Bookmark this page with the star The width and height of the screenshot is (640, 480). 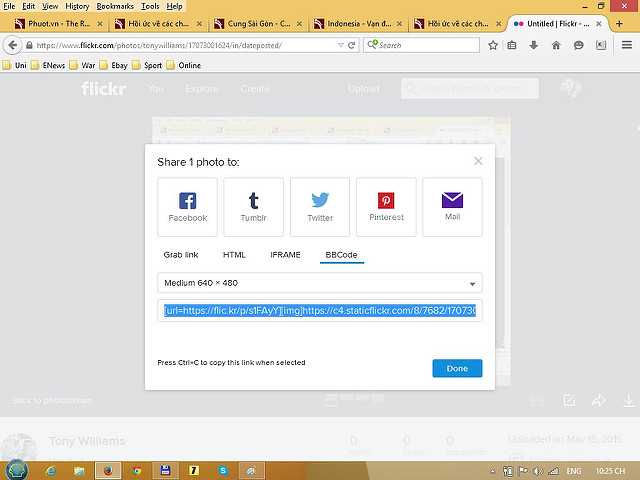point(493,45)
